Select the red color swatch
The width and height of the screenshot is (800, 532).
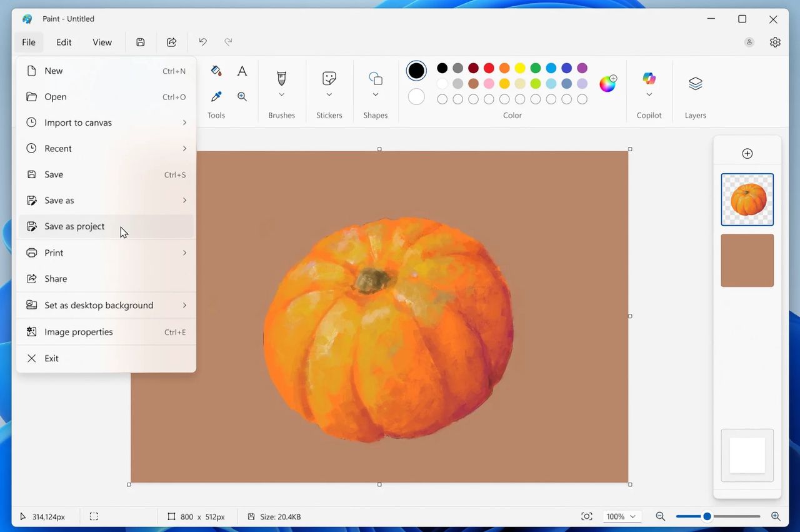(488, 68)
